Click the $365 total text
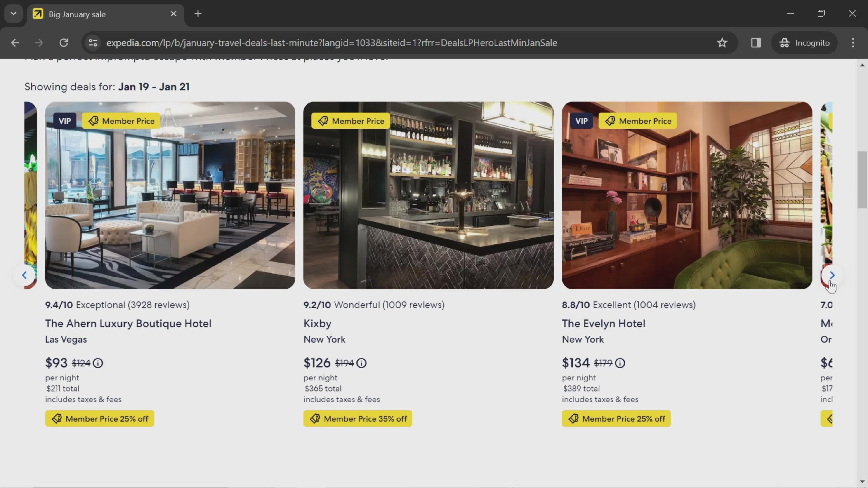Viewport: 868px width, 488px height. tap(323, 388)
